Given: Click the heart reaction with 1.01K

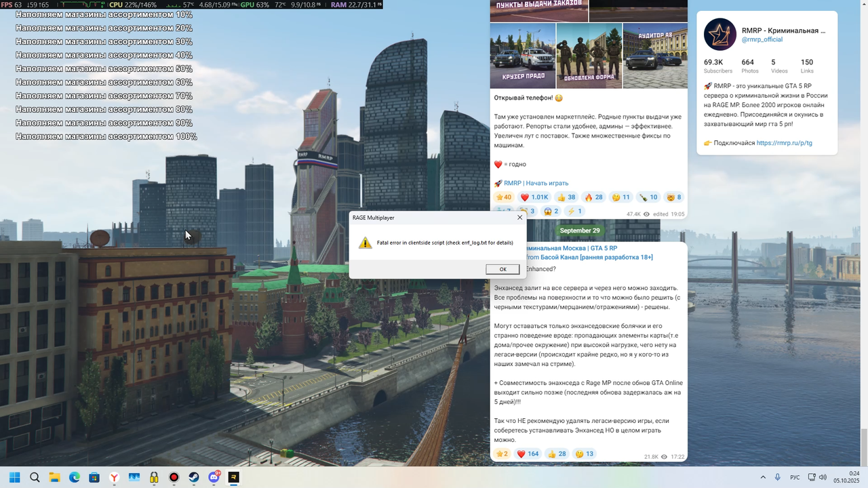Looking at the screenshot, I should tap(534, 197).
